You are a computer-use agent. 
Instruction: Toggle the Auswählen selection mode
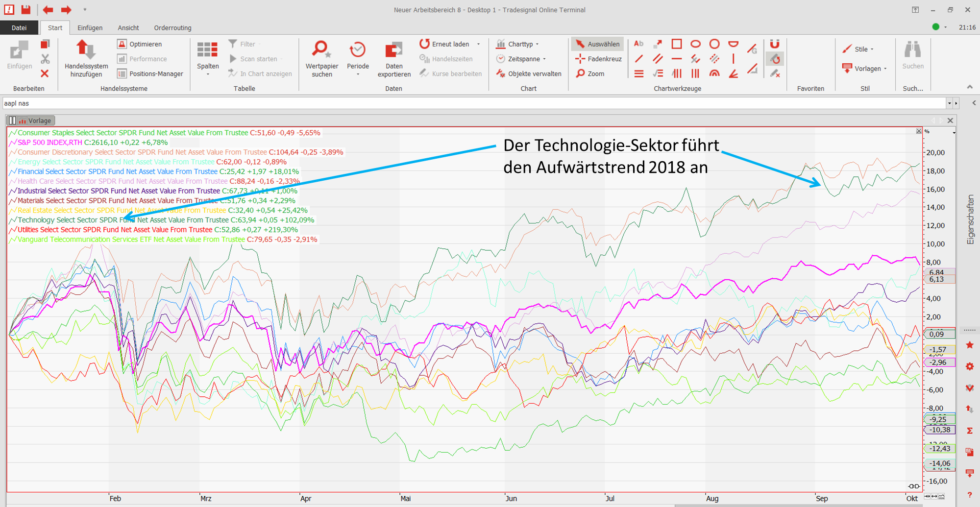(597, 44)
